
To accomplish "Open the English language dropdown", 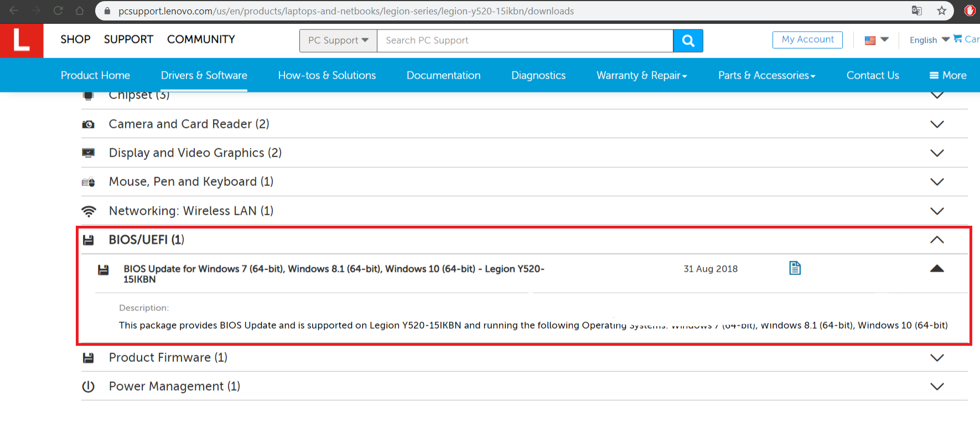I will (930, 40).
